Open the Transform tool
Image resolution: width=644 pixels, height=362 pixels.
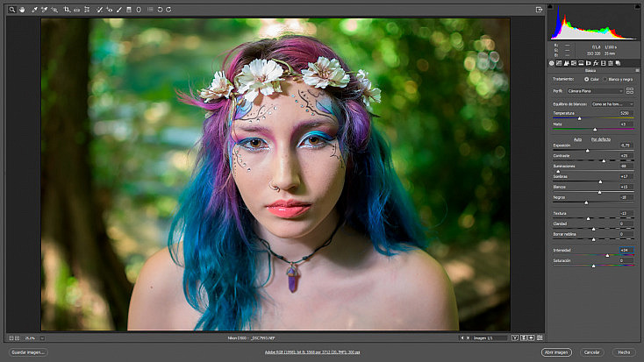pos(87,10)
